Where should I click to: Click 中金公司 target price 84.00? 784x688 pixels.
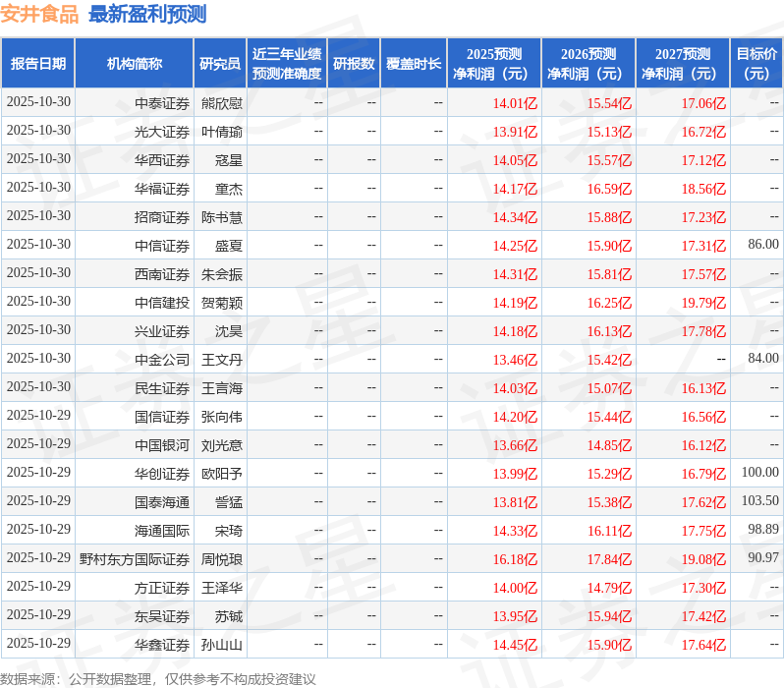[x=763, y=359]
